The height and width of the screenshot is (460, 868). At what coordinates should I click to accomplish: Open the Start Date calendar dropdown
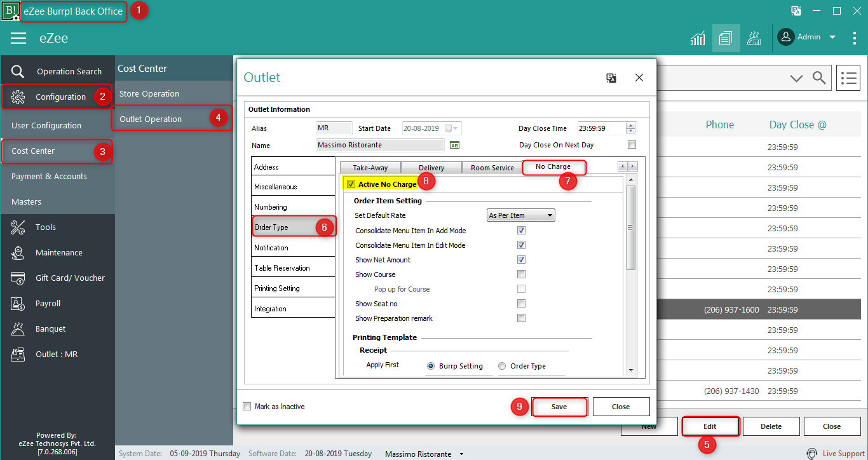(x=452, y=128)
